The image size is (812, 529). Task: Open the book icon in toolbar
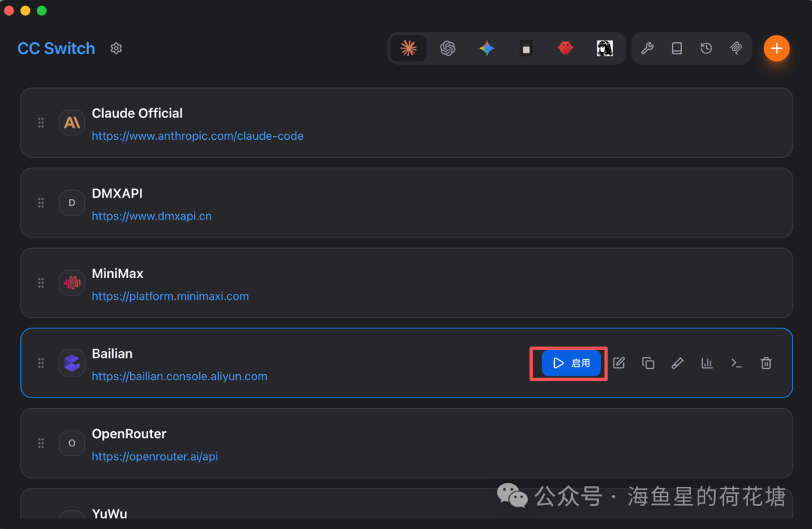point(677,48)
